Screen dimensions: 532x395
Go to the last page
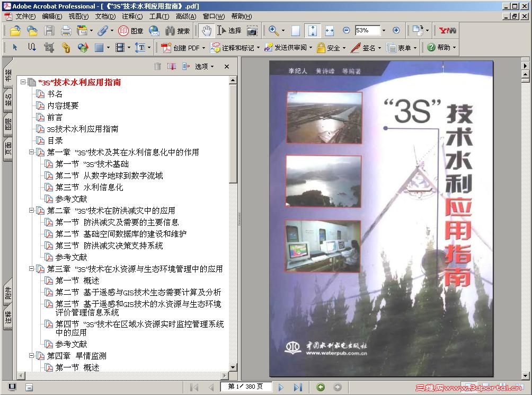click(298, 387)
